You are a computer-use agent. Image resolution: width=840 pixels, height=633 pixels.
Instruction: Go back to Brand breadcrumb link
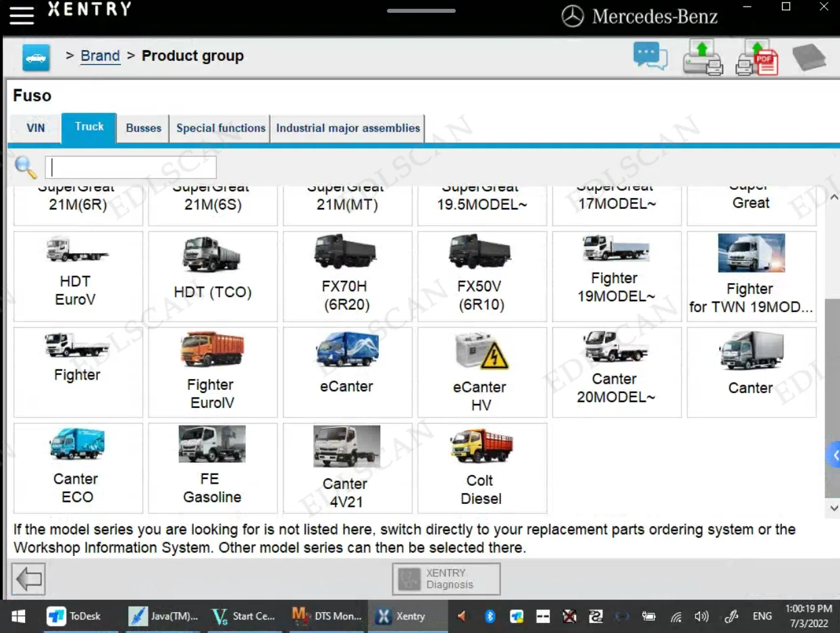[x=100, y=56]
